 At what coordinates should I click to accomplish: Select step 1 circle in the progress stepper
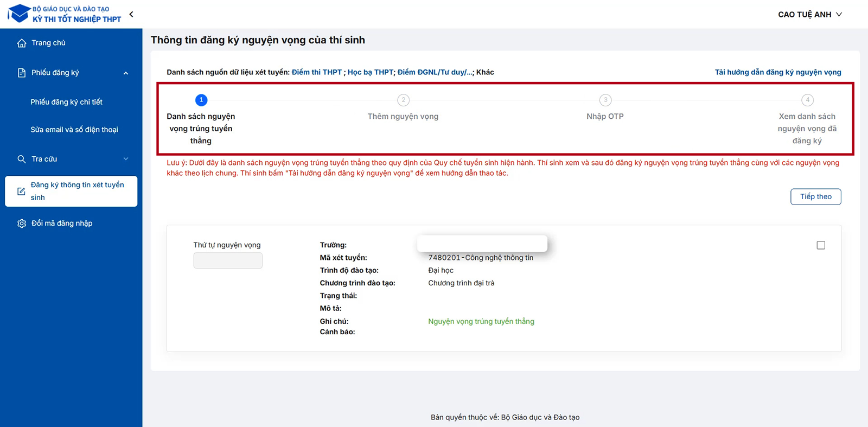click(x=201, y=100)
